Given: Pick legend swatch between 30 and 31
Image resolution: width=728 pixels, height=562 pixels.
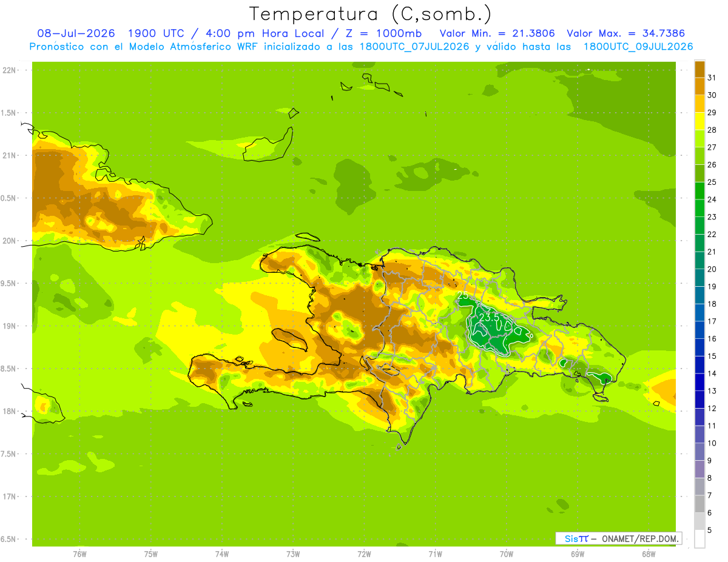Looking at the screenshot, I should tap(700, 87).
